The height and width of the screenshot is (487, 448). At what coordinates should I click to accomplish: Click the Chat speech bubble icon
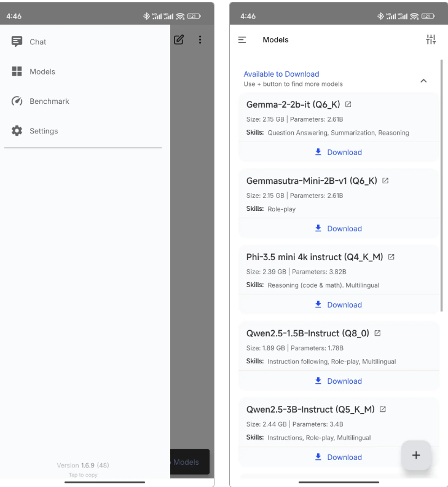pyautogui.click(x=17, y=42)
